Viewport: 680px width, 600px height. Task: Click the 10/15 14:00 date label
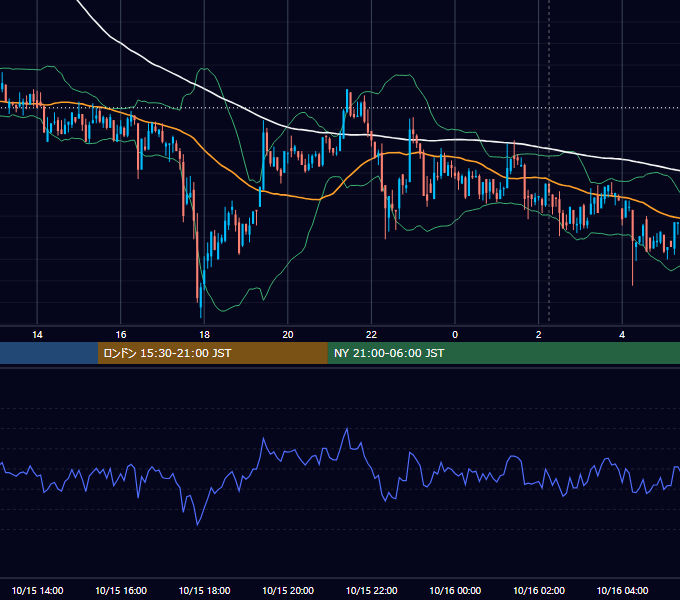pyautogui.click(x=37, y=590)
